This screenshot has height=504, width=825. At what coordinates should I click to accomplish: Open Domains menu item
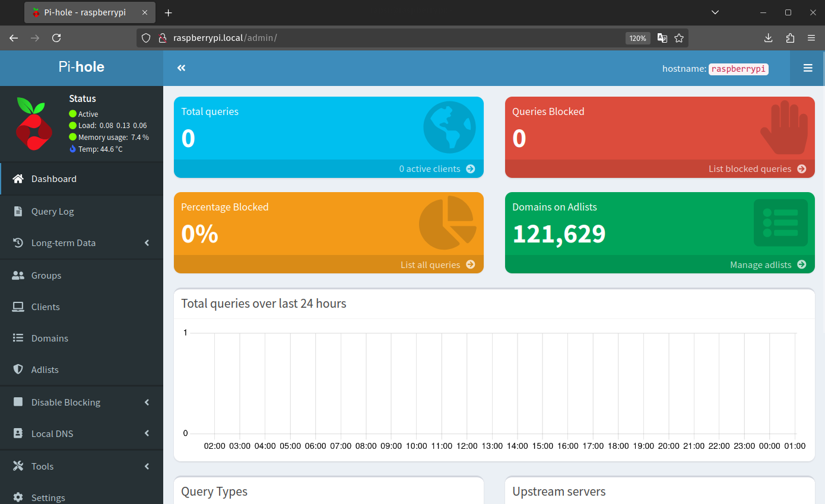point(82,338)
